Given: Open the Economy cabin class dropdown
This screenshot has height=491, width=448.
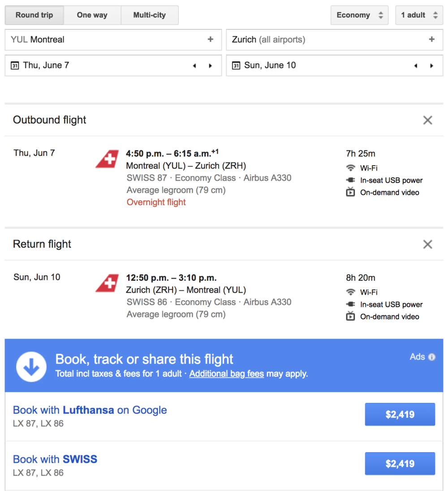Looking at the screenshot, I should coord(360,15).
